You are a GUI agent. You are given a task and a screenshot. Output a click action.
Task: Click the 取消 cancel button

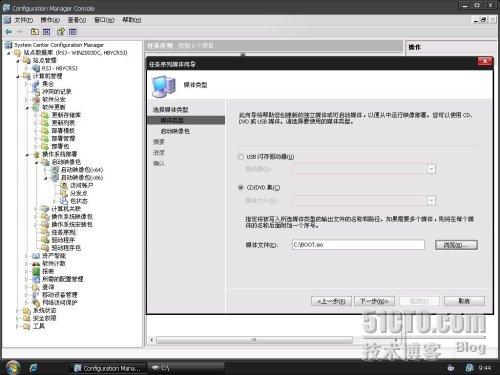[464, 301]
